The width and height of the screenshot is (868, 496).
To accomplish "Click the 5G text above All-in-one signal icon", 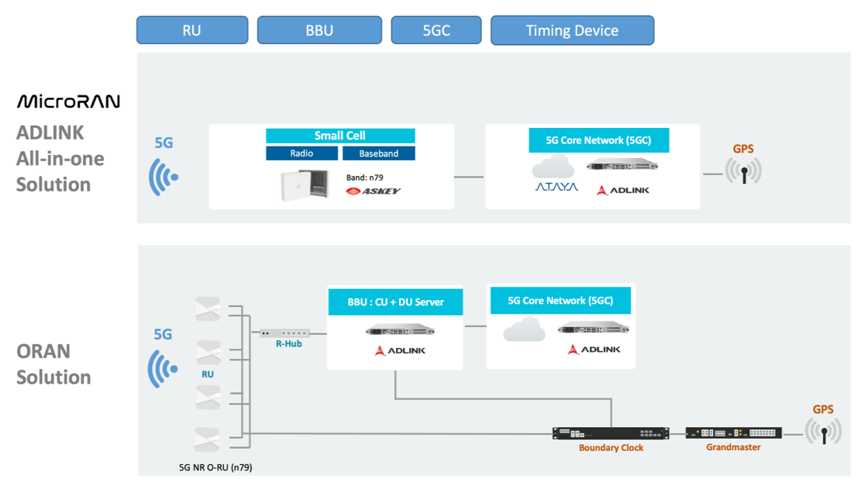I will 164,143.
